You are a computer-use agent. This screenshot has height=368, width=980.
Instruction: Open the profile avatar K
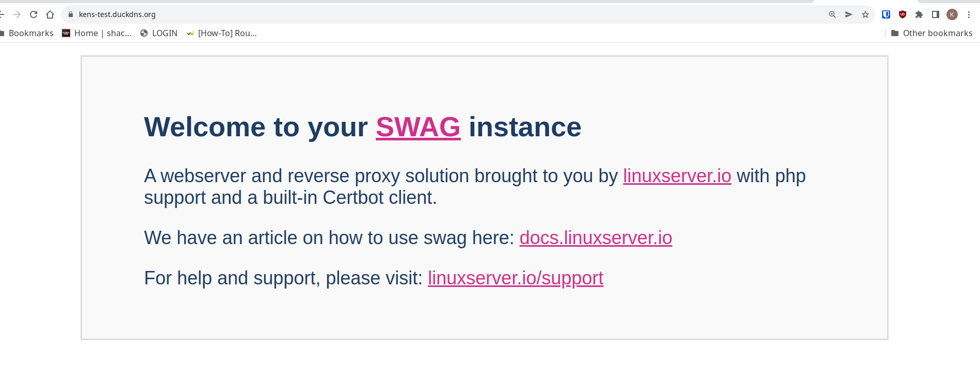point(952,14)
